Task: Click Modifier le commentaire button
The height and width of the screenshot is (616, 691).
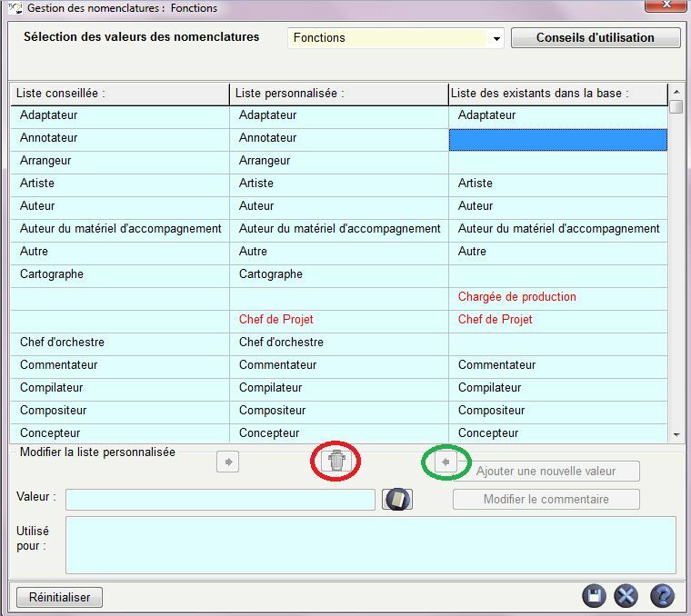Action: (546, 499)
